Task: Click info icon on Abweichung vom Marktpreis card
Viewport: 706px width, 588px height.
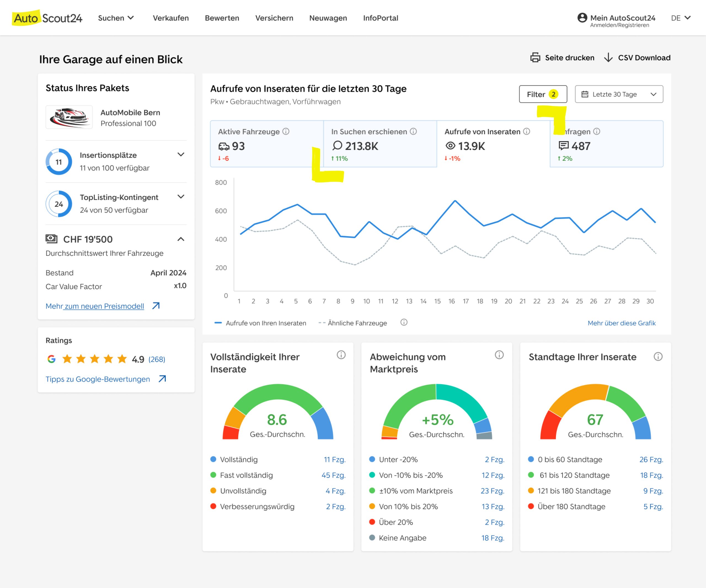Action: [x=499, y=355]
